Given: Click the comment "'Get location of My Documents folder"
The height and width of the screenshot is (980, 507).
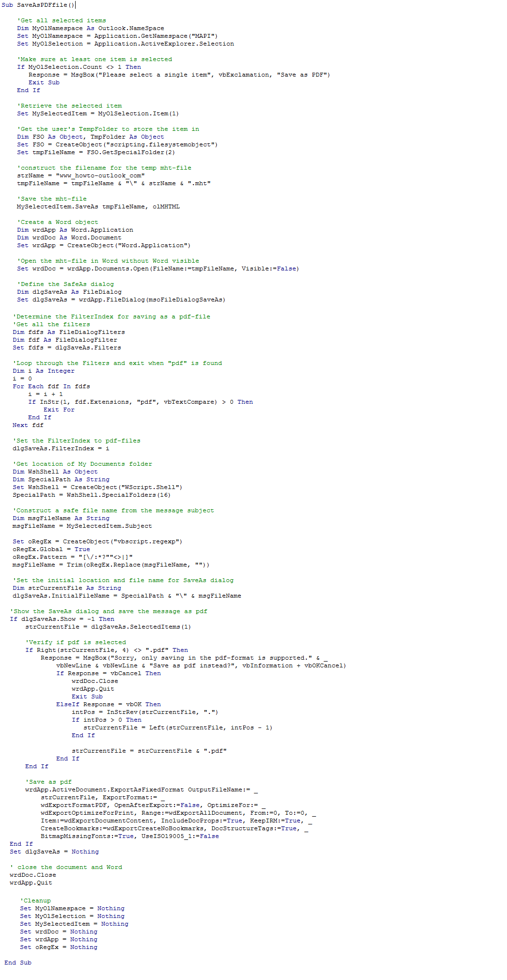Looking at the screenshot, I should coord(82,464).
